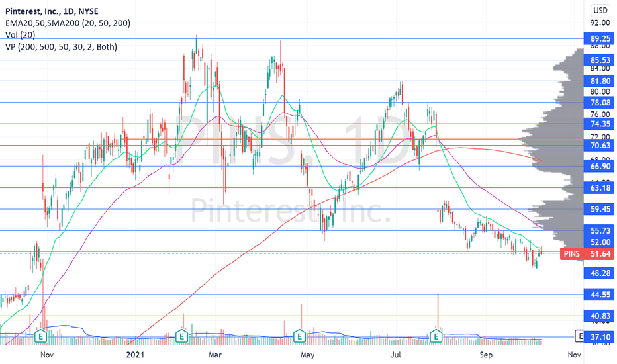Click the 76.00 price scale value
This screenshot has height=364, width=617.
click(x=600, y=114)
